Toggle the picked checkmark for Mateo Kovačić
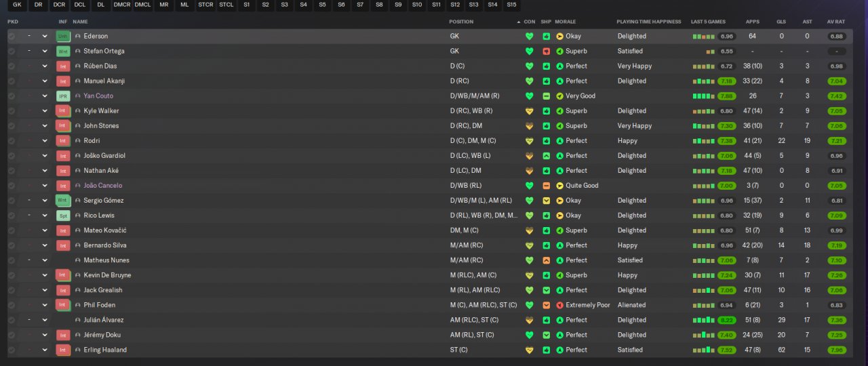The image size is (868, 366). [x=12, y=230]
